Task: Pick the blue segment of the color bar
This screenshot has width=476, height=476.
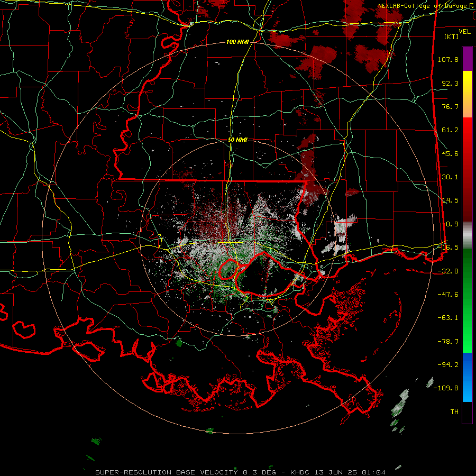Action: [x=467, y=377]
